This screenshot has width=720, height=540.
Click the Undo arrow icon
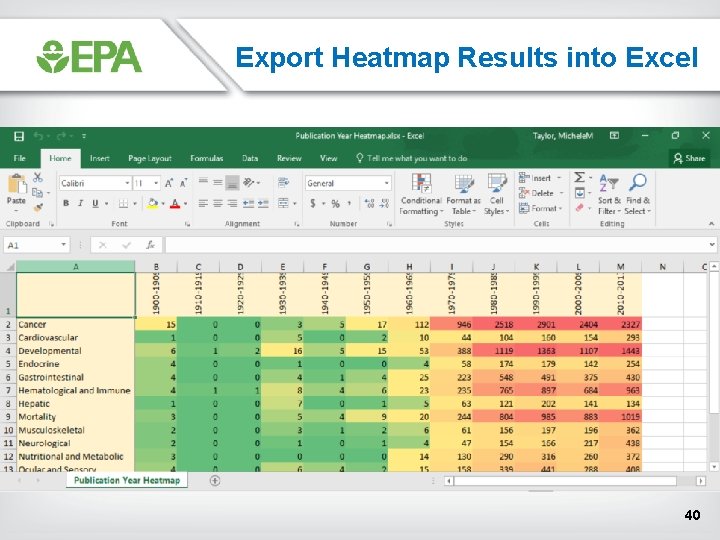39,136
